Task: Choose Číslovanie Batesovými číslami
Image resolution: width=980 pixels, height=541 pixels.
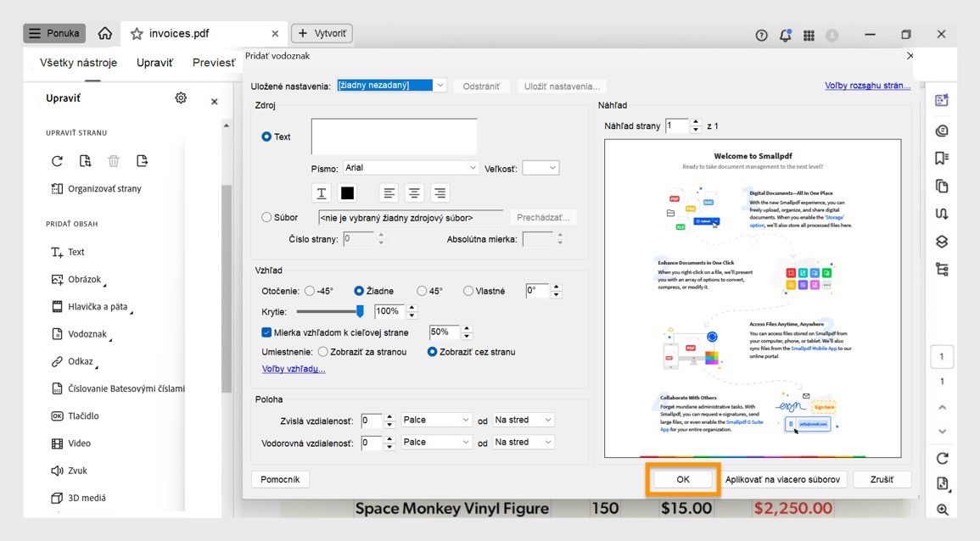Action: pos(117,388)
